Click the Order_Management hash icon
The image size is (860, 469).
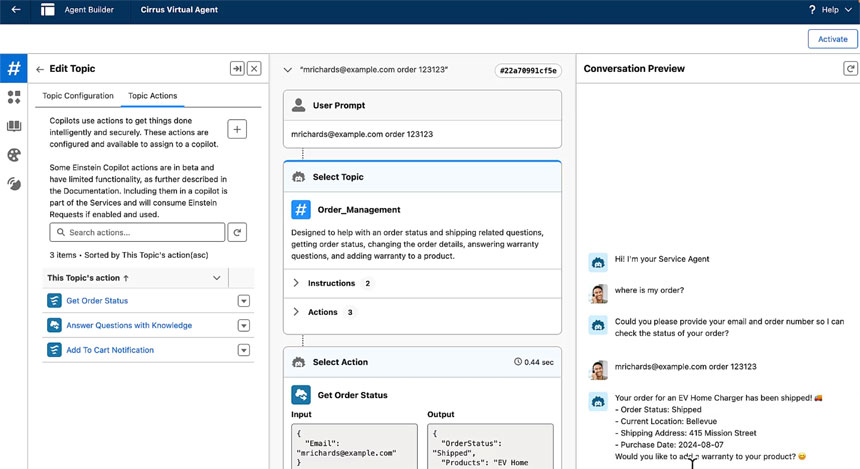301,210
